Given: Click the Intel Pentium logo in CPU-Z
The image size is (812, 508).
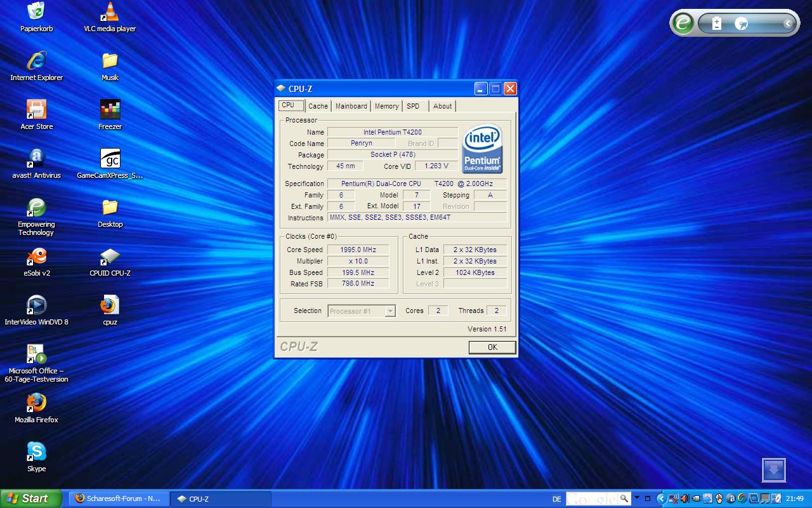Looking at the screenshot, I should [x=482, y=149].
